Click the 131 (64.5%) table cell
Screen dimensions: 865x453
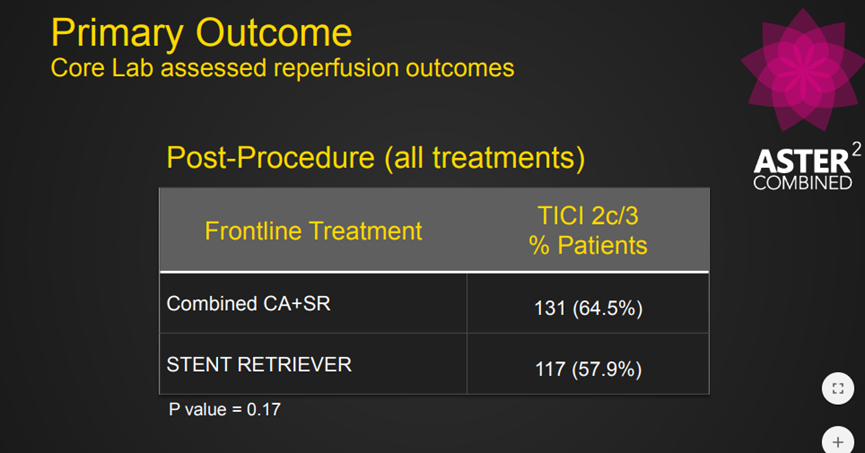588,308
